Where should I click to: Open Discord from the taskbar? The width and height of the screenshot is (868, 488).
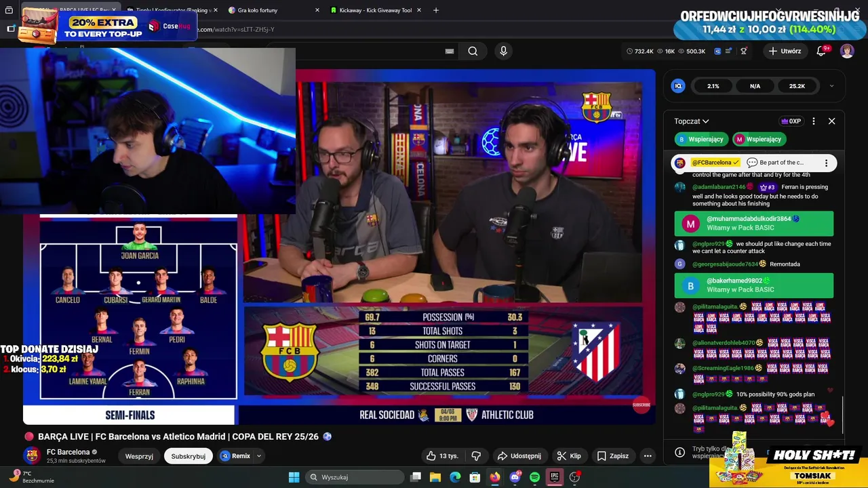pos(515,477)
